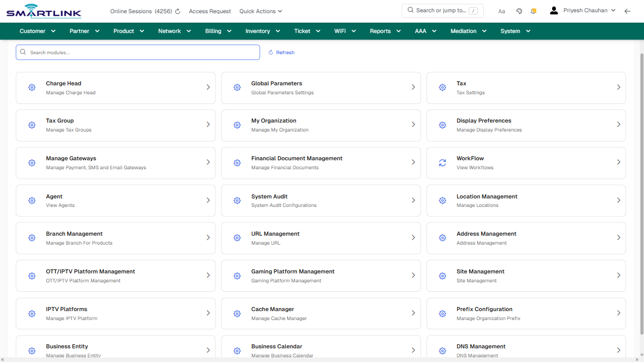Open notifications via the bell icon
Screen dimensions: 644x362
click(x=533, y=10)
